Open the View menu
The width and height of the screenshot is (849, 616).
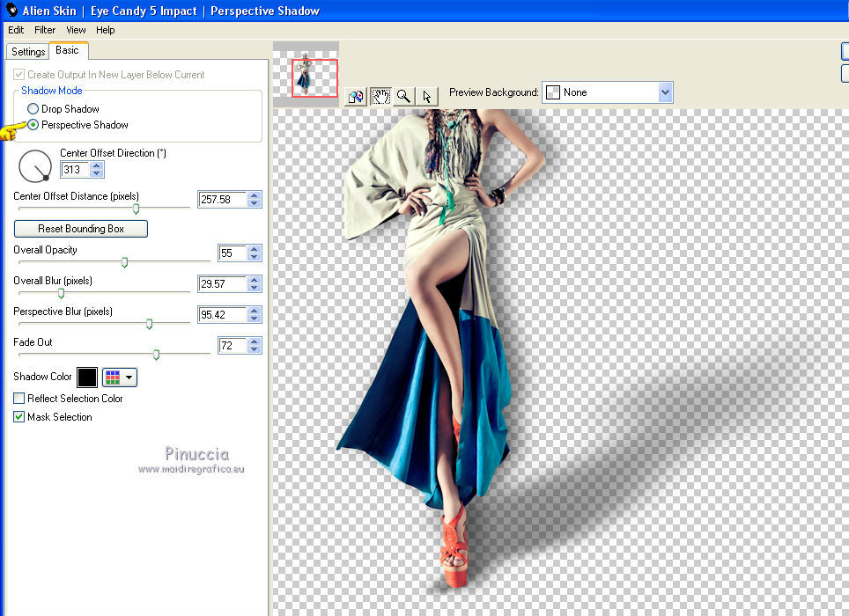[76, 30]
